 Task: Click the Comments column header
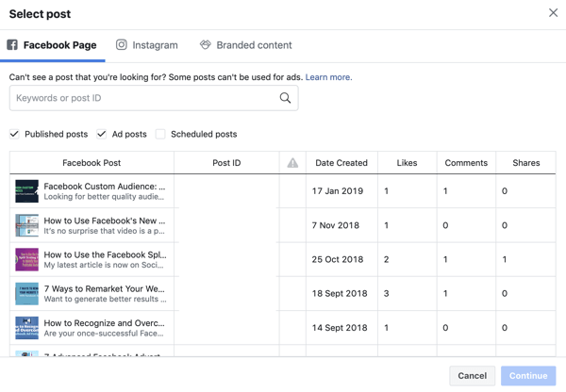pyautogui.click(x=466, y=163)
